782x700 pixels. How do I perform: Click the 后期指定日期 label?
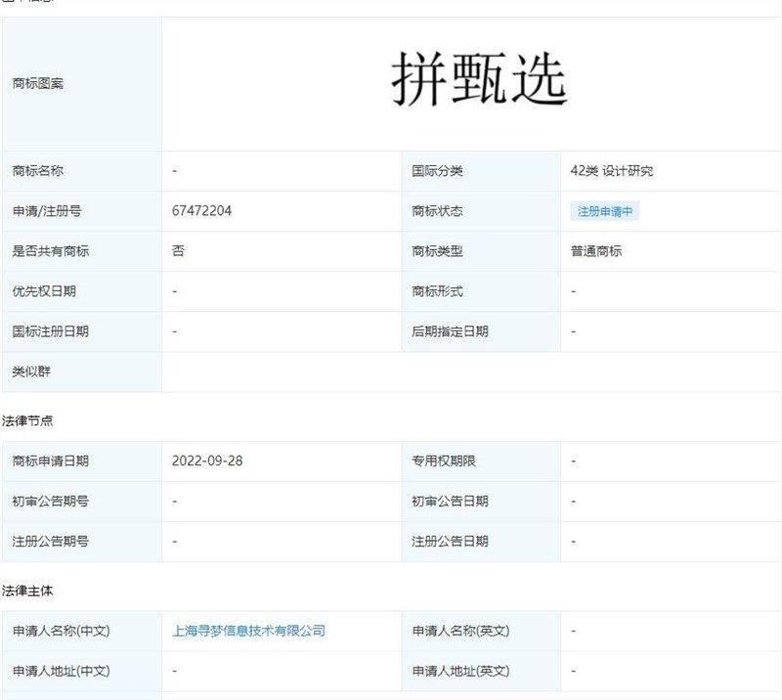point(450,331)
